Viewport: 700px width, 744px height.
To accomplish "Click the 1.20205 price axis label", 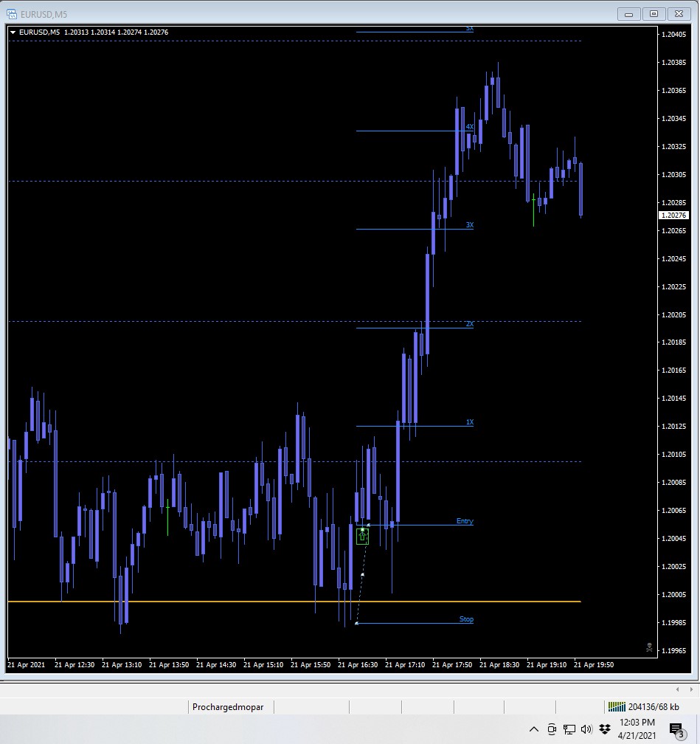I will tap(673, 314).
